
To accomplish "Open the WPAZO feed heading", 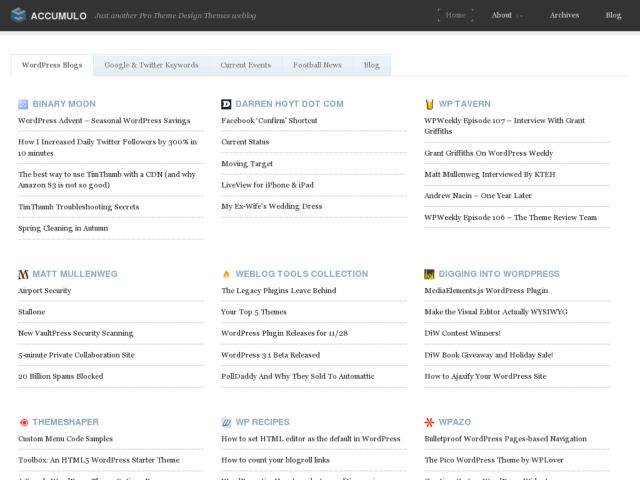I will [455, 422].
